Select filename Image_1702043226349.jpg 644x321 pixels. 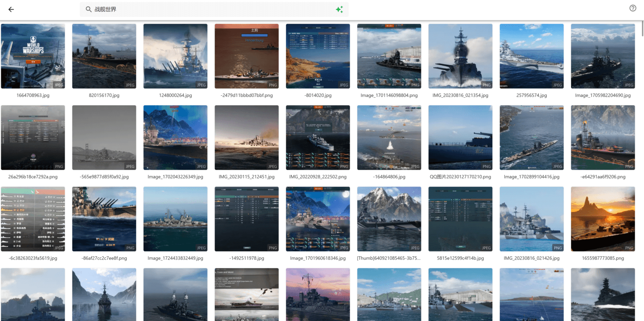[x=175, y=177]
